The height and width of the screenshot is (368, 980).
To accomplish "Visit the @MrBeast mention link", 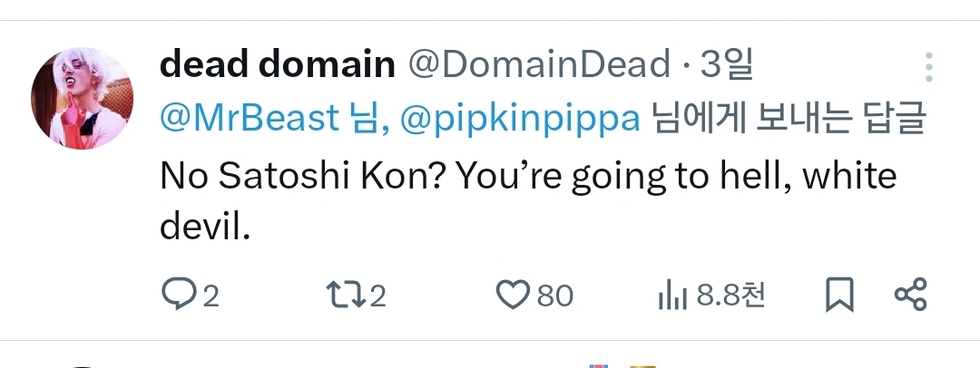I will tap(251, 120).
